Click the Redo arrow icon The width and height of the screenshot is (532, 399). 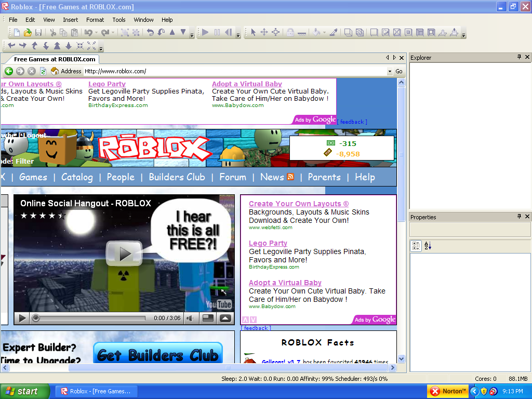(x=105, y=32)
